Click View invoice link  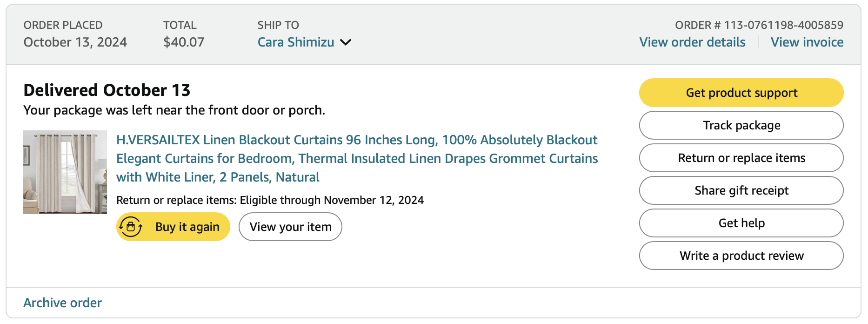click(807, 42)
